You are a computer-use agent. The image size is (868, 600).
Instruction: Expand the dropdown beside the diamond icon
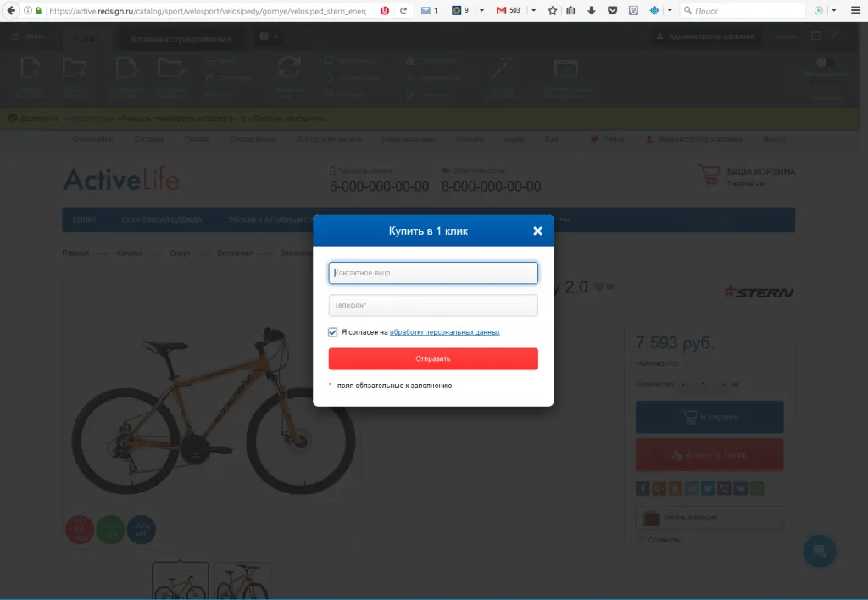click(670, 10)
